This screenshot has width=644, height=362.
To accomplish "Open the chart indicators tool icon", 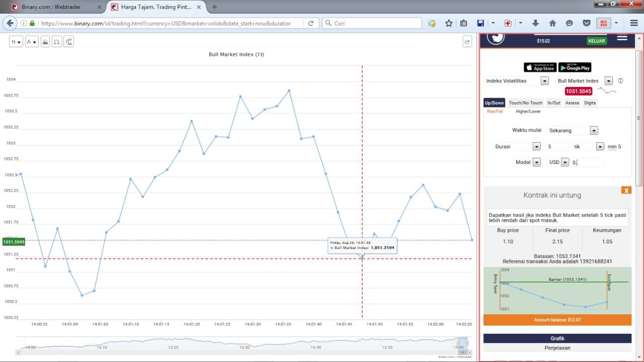I will [x=45, y=42].
